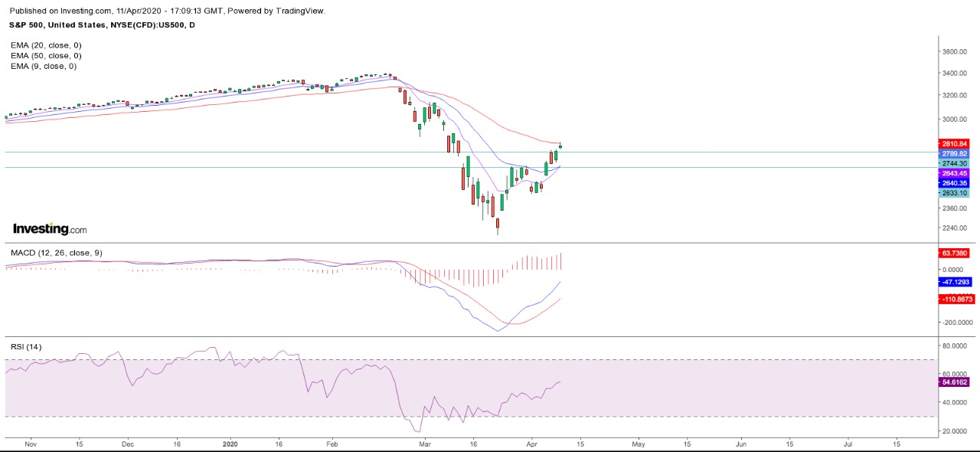
Task: Click the 3400.00 price axis label
Action: (x=955, y=74)
